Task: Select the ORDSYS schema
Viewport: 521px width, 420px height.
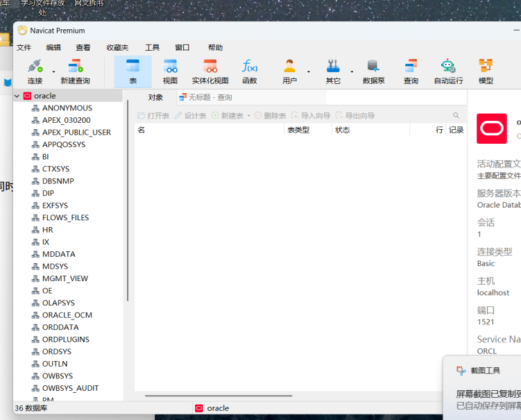Action: click(x=57, y=352)
